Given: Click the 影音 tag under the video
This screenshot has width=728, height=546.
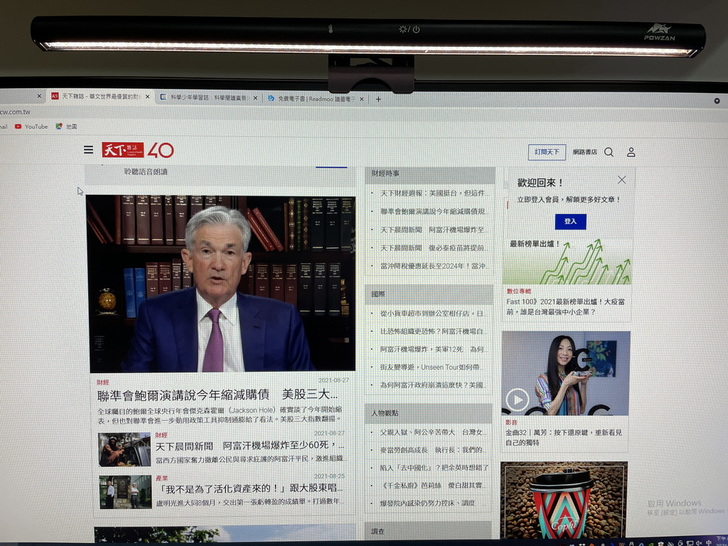Looking at the screenshot, I should click(511, 422).
